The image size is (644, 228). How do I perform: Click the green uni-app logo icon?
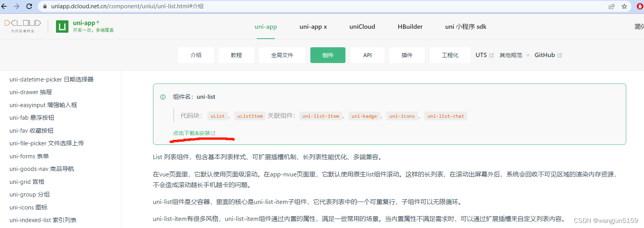coord(62,26)
